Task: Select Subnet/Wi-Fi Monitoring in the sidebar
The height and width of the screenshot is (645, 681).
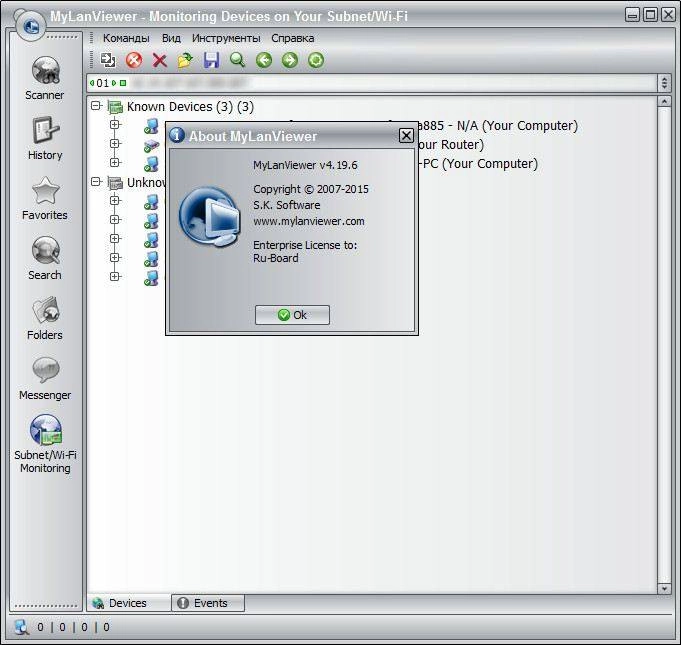Action: [x=45, y=443]
